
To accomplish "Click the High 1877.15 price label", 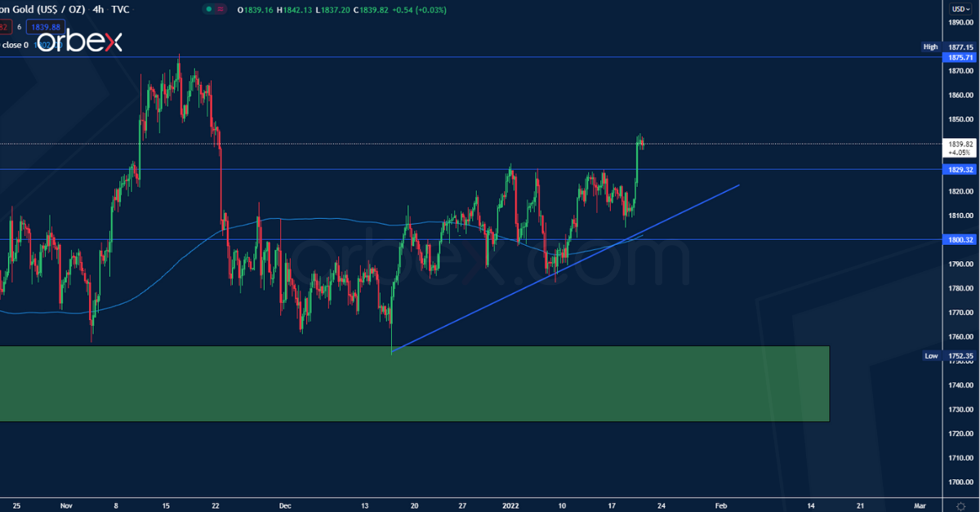I will pyautogui.click(x=960, y=47).
